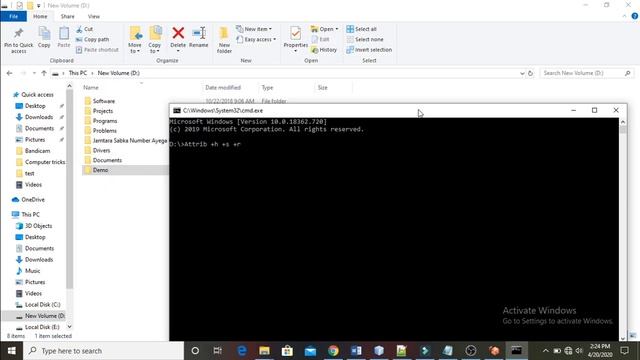Click the Properties ribbon icon
This screenshot has width=640, height=360.
[x=296, y=33]
